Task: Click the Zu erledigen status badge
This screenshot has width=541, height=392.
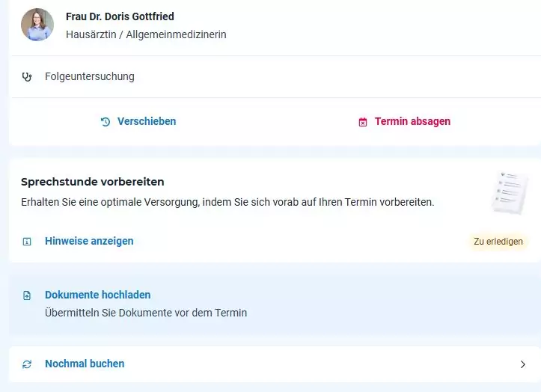Action: [x=498, y=242]
